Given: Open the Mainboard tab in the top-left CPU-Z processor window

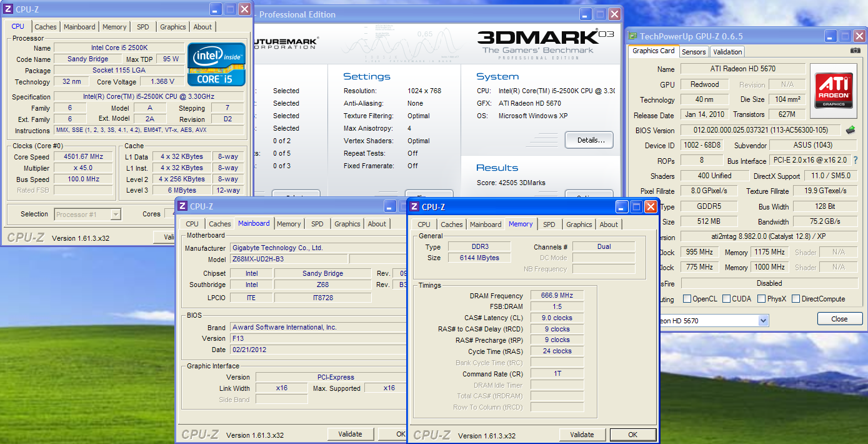Looking at the screenshot, I should (x=79, y=27).
